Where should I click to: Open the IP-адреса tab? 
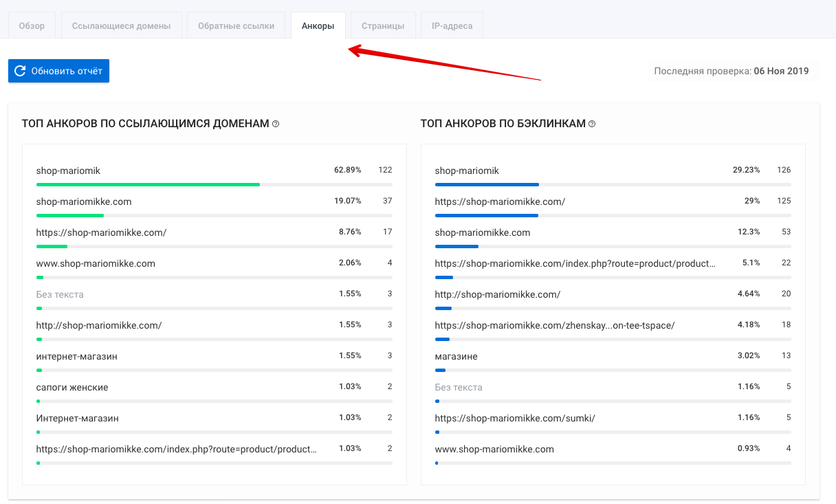point(452,26)
